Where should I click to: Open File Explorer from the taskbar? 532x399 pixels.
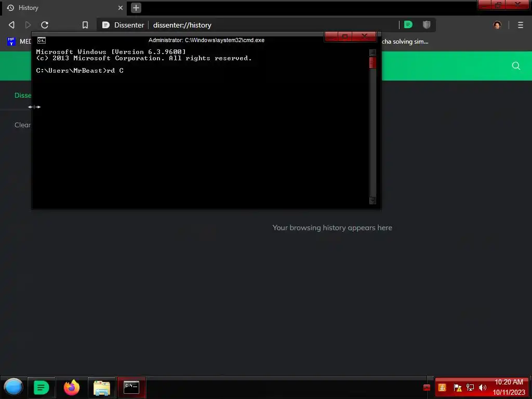[x=102, y=387]
